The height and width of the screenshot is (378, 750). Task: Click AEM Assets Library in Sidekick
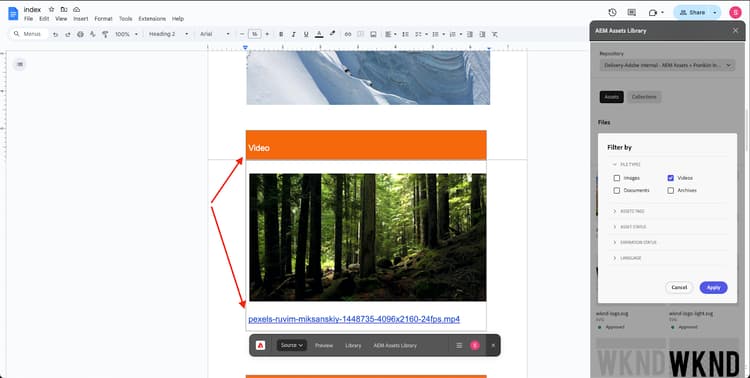coord(395,345)
